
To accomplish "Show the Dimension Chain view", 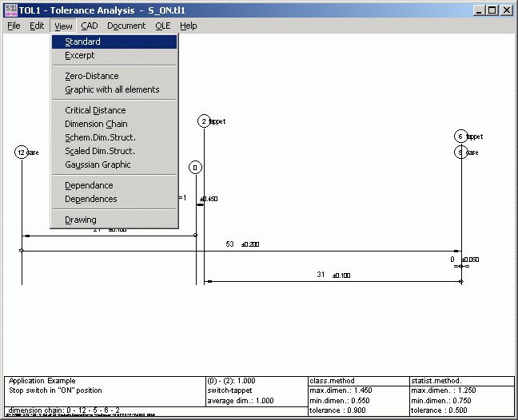I will pos(96,124).
